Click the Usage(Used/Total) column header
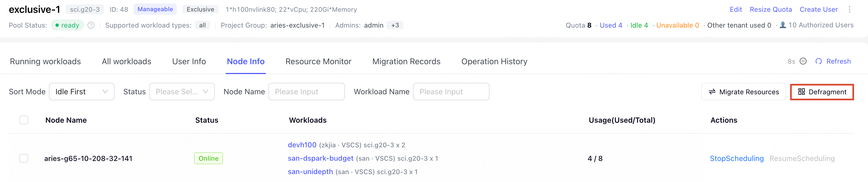 pos(622,120)
